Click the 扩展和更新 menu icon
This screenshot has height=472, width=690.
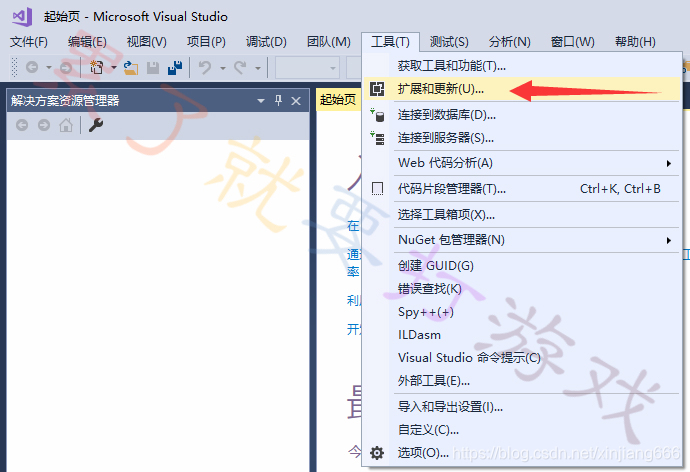[x=377, y=89]
